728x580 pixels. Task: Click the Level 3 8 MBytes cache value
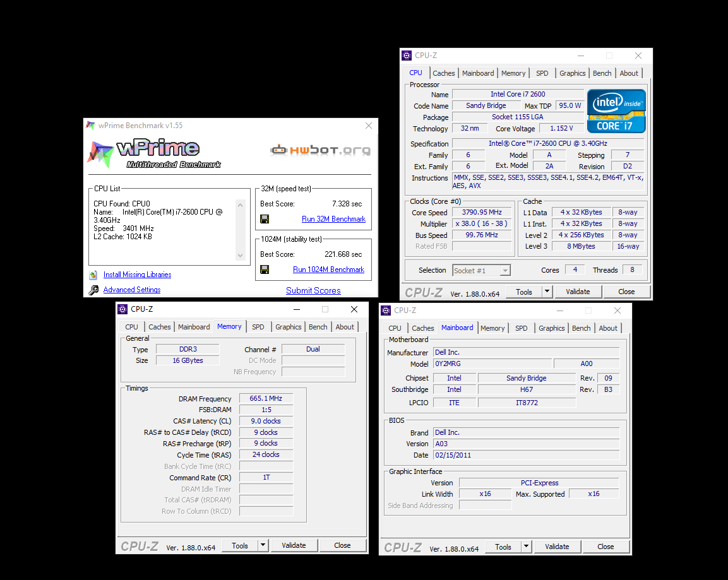coord(581,246)
